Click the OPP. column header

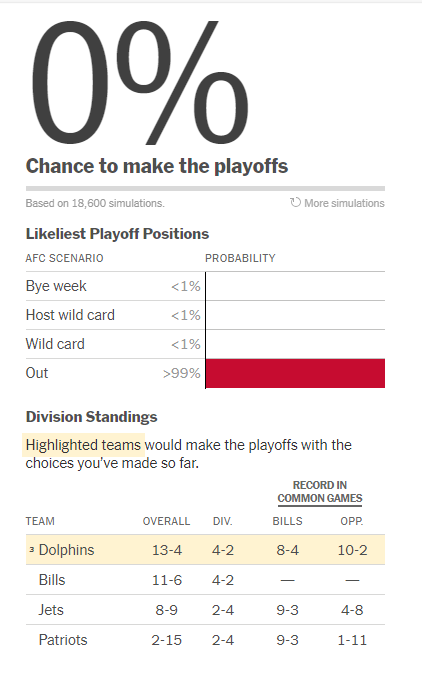[352, 521]
